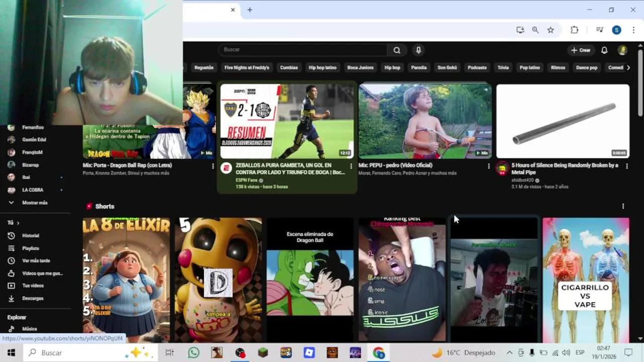This screenshot has width=644, height=362.
Task: Select the Pop latino chip
Action: coord(530,67)
